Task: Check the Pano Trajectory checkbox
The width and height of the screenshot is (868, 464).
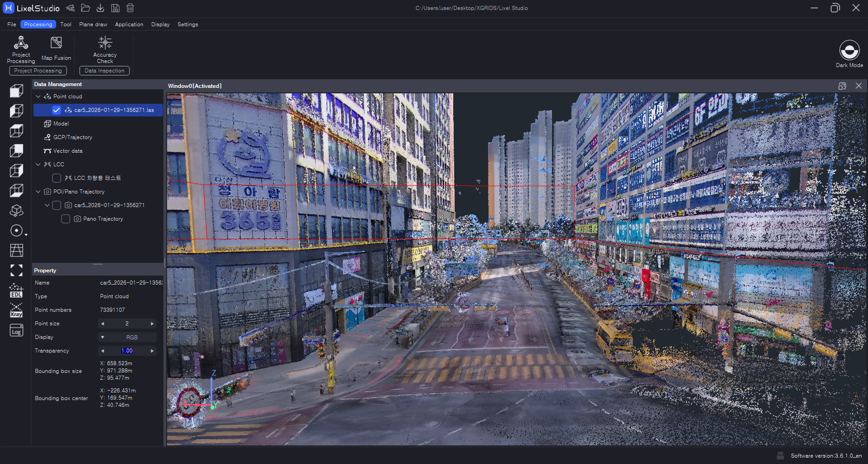Action: (x=66, y=219)
